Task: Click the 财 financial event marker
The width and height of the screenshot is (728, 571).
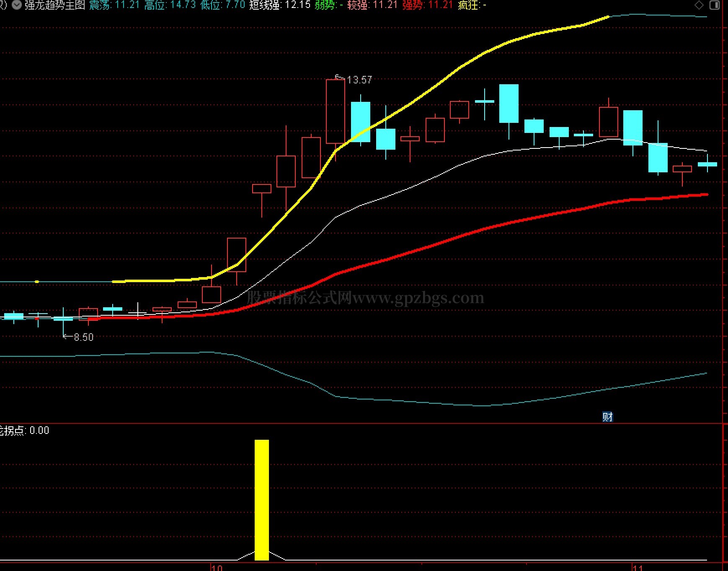Action: [607, 416]
